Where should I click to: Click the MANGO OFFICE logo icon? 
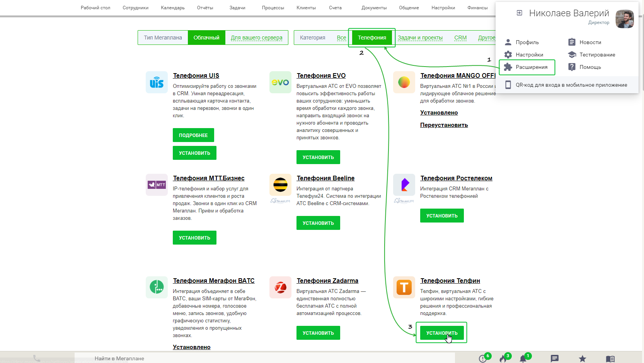tap(404, 82)
